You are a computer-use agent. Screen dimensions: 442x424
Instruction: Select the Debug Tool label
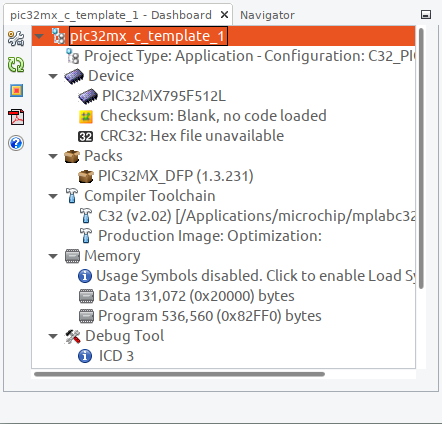[124, 336]
